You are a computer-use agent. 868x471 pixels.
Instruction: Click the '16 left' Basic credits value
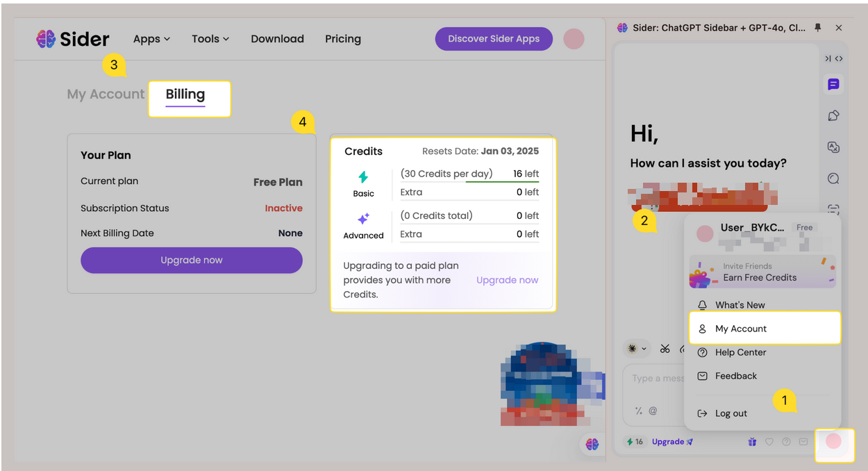coord(526,174)
